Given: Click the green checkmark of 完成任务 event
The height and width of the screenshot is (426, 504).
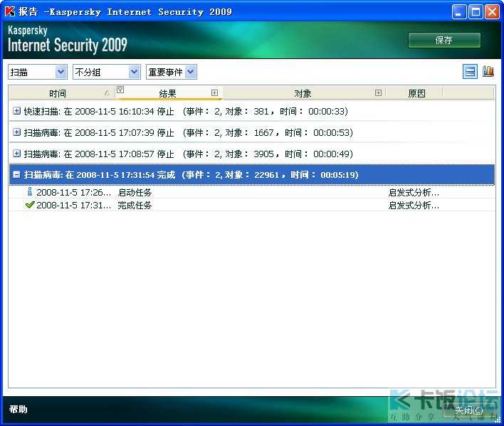Looking at the screenshot, I should [x=30, y=205].
